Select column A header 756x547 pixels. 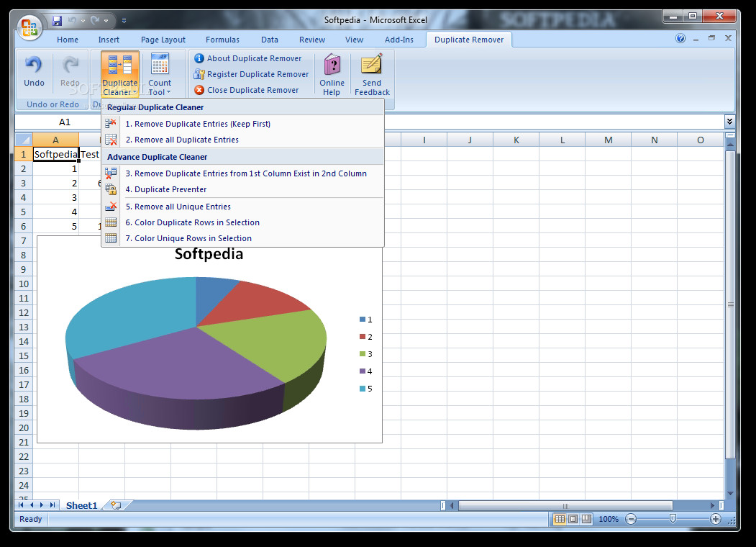[55, 140]
